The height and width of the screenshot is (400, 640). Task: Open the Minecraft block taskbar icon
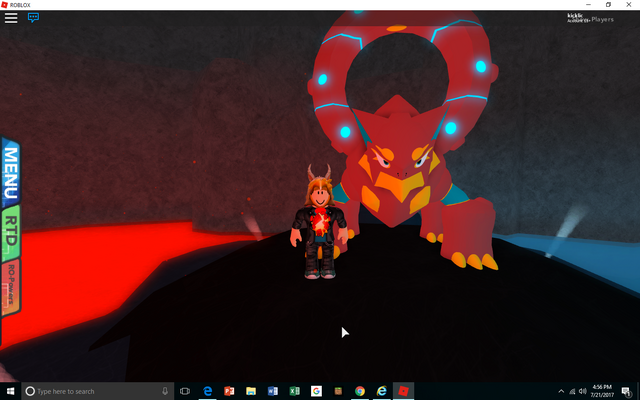338,391
